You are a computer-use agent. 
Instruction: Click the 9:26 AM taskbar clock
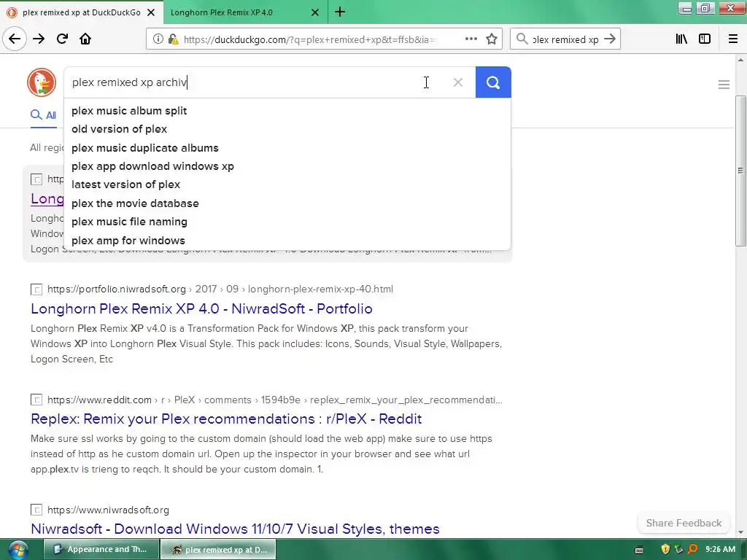coord(720,549)
